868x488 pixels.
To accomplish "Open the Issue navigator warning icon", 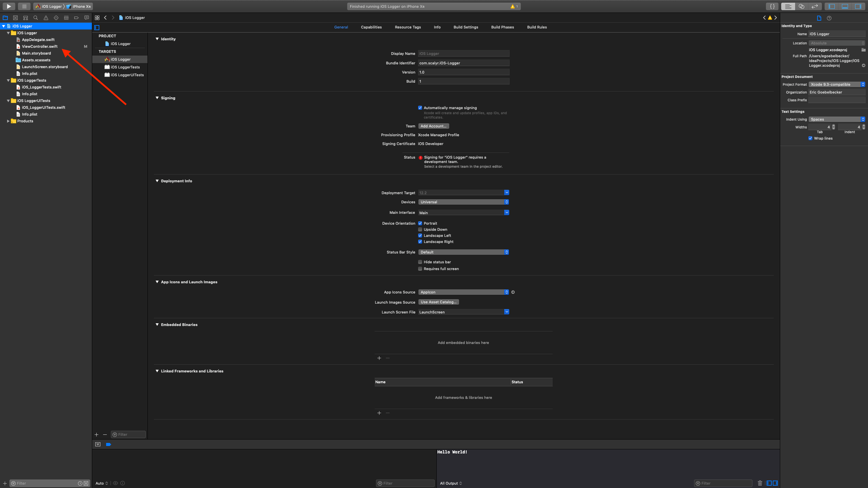I will (46, 18).
